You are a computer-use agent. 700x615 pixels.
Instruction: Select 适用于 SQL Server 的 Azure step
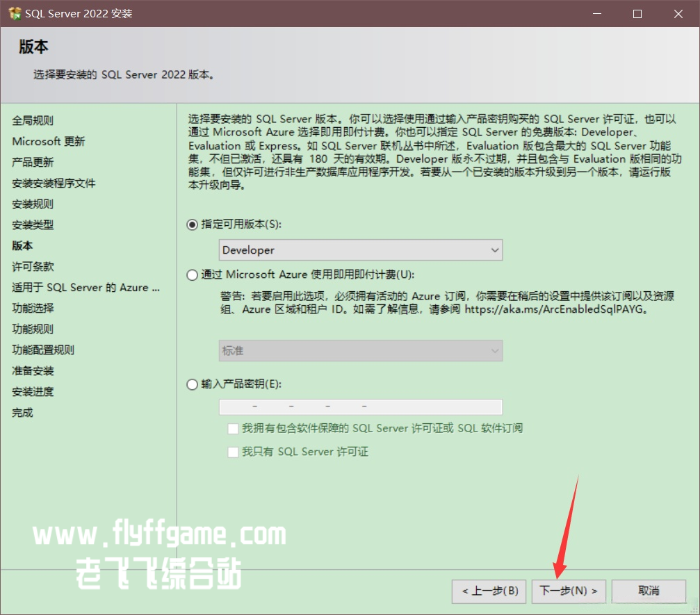coord(86,288)
